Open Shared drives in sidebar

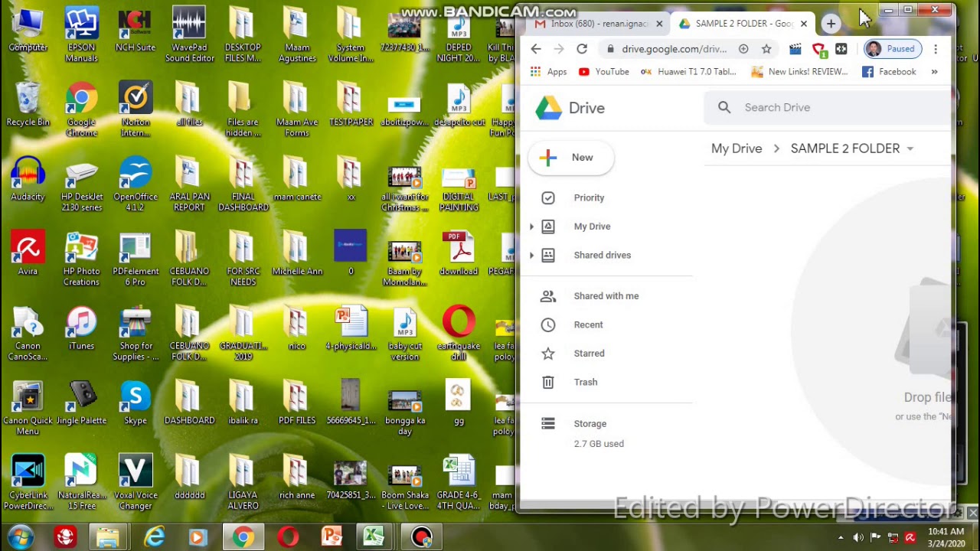(x=602, y=255)
